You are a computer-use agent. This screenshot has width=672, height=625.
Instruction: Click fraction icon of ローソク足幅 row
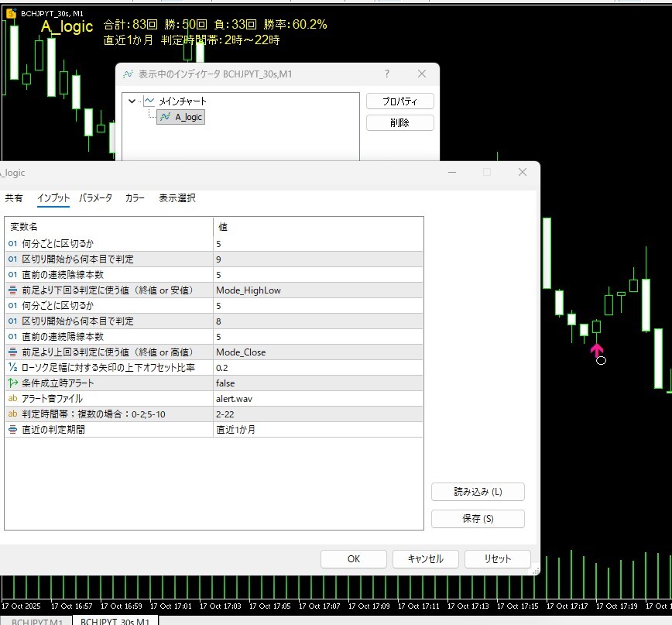[x=13, y=367]
